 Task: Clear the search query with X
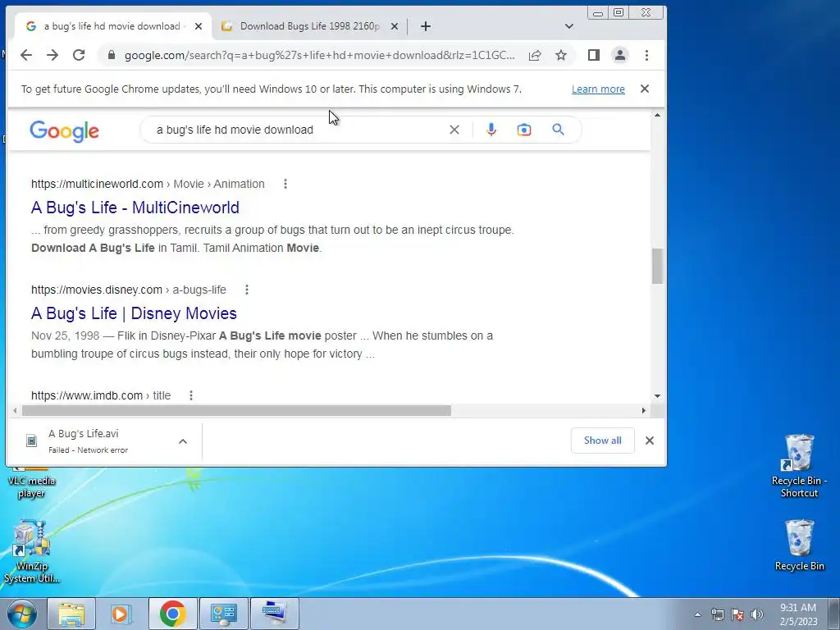pos(454,130)
